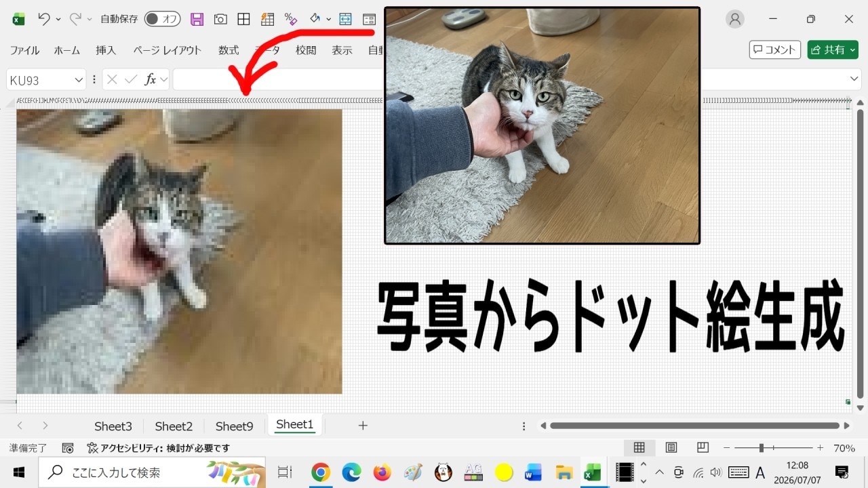Add a new sheet with the plus button

click(363, 426)
